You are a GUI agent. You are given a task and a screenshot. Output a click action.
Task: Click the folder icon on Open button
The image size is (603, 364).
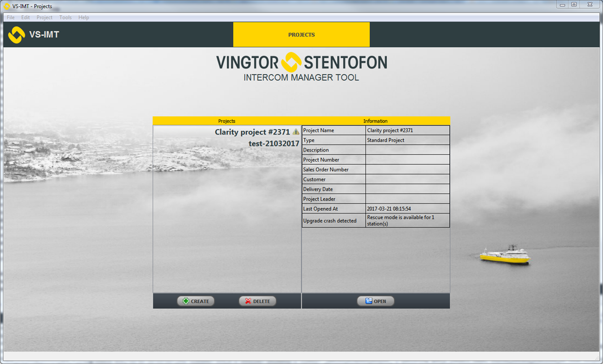pyautogui.click(x=368, y=301)
